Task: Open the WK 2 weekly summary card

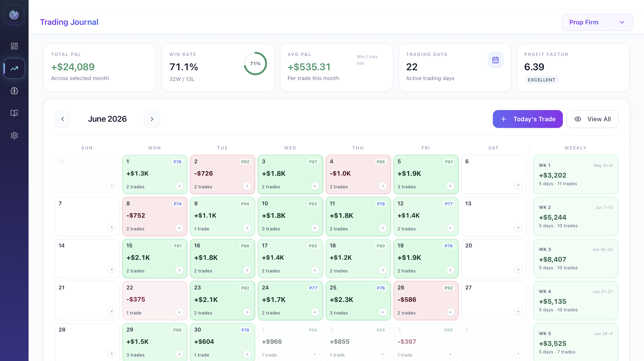Action: click(576, 216)
